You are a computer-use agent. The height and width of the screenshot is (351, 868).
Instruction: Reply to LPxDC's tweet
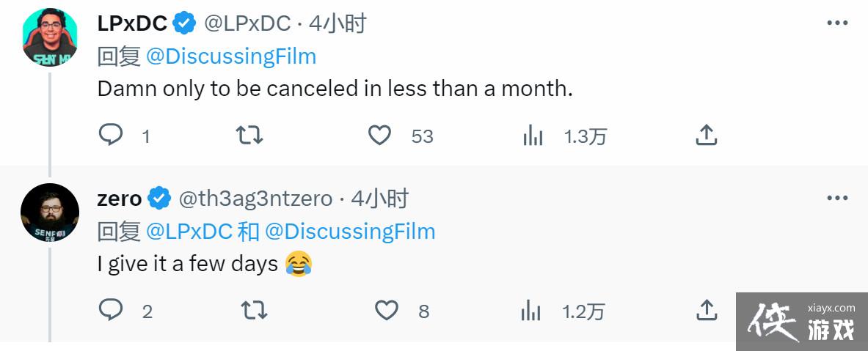(111, 135)
